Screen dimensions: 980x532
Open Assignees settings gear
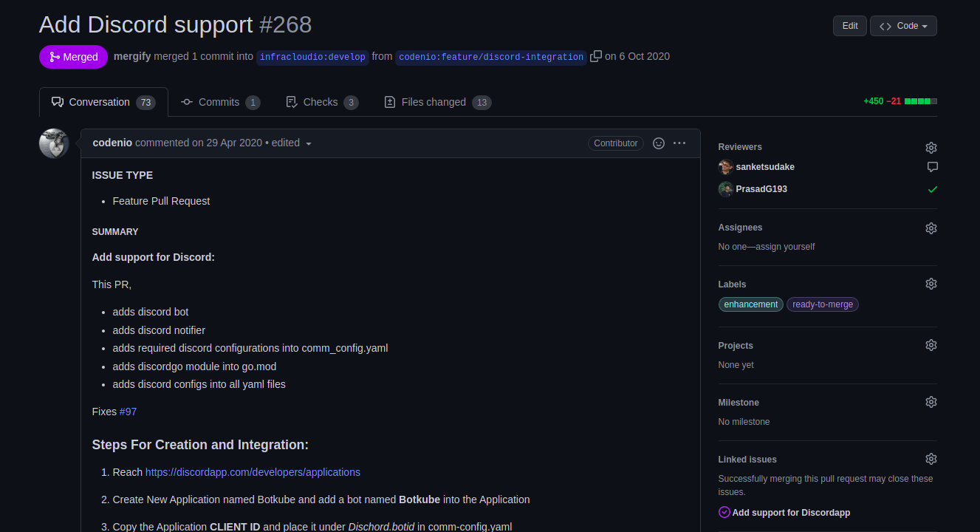click(931, 228)
